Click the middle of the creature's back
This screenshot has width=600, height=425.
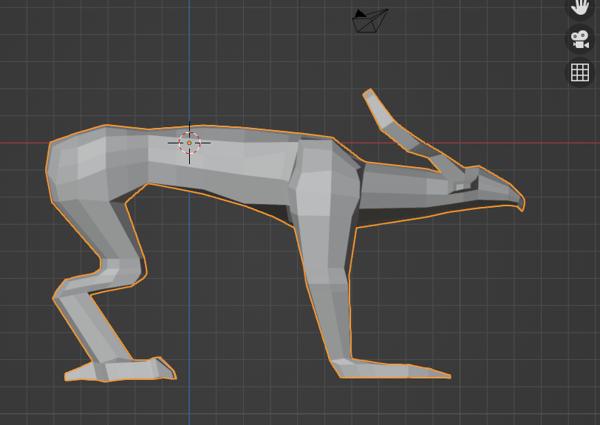click(230, 150)
